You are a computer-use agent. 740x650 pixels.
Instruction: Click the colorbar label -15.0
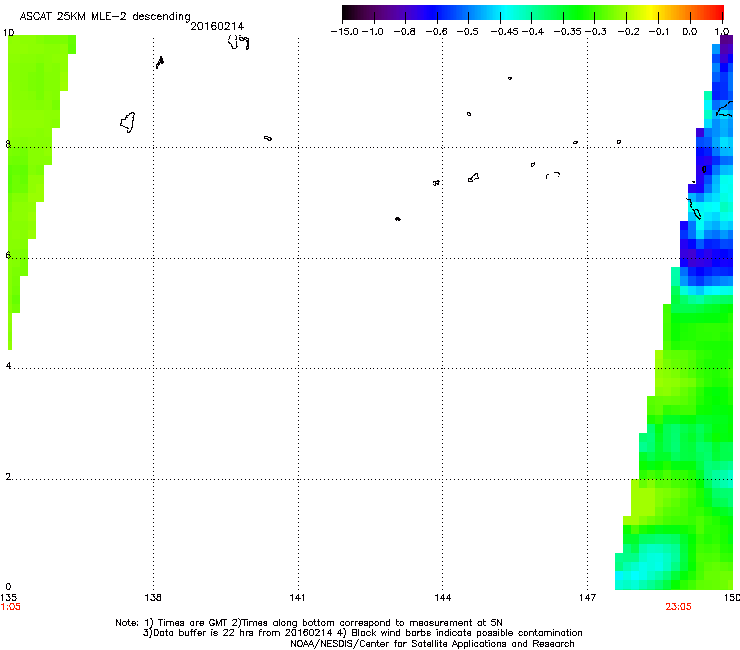click(x=345, y=32)
